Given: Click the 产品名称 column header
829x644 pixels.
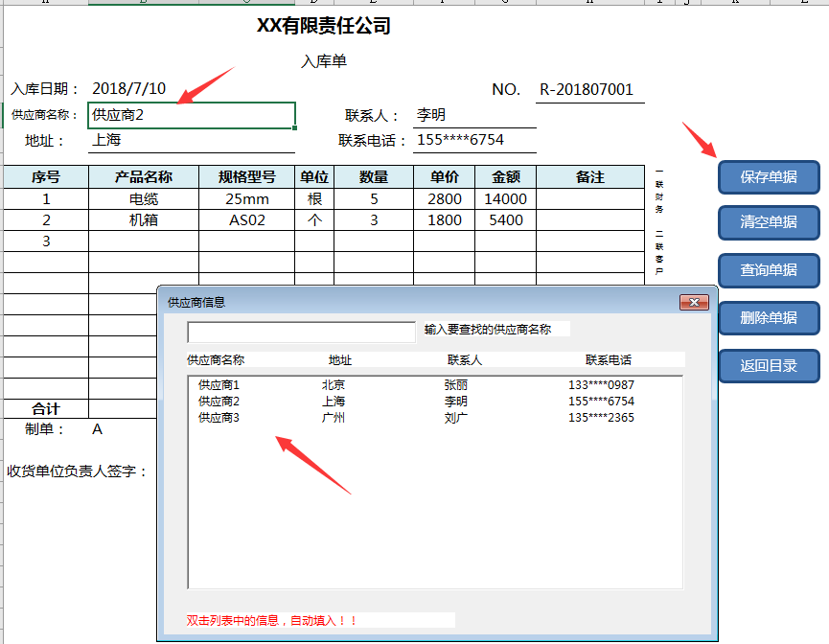Looking at the screenshot, I should tap(144, 177).
